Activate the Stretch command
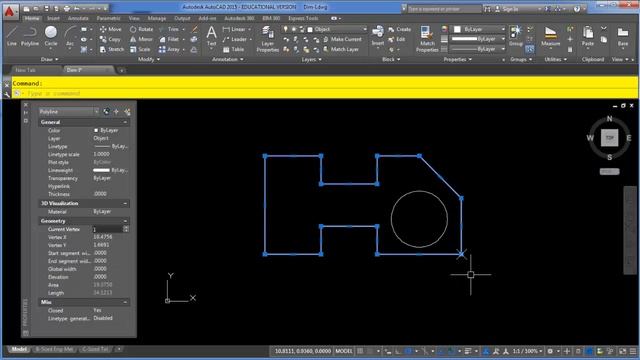This screenshot has width=640, height=360. (112, 49)
